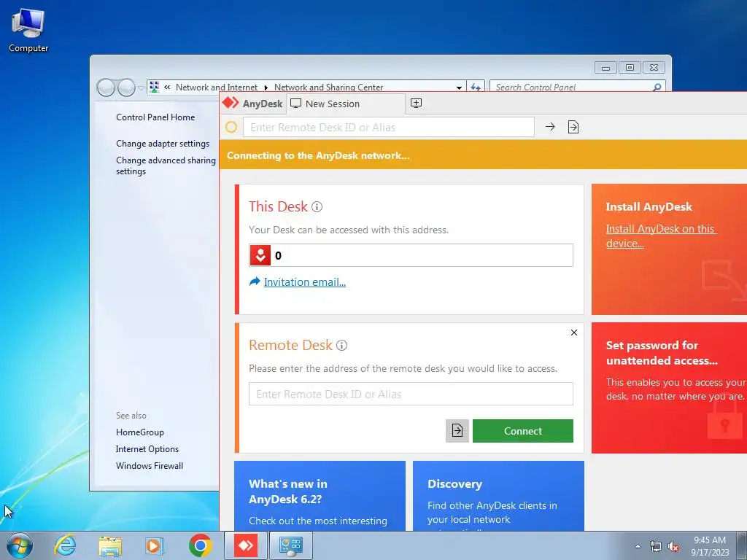Viewport: 747px width, 560px height.
Task: Open Windows Explorer from taskbar
Action: pos(110,545)
